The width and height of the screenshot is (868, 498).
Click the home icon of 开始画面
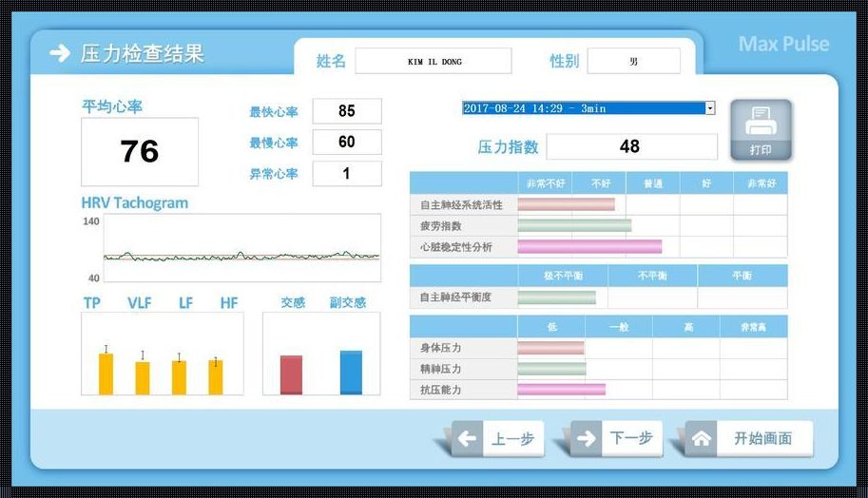point(702,439)
